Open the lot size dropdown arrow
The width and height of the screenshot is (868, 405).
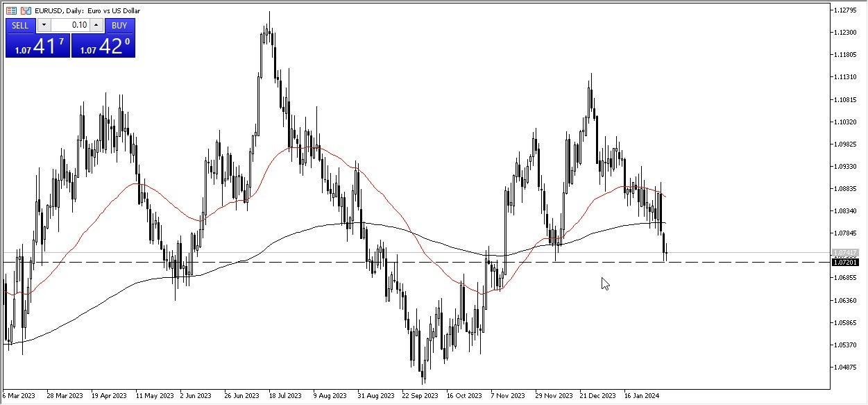pos(44,25)
